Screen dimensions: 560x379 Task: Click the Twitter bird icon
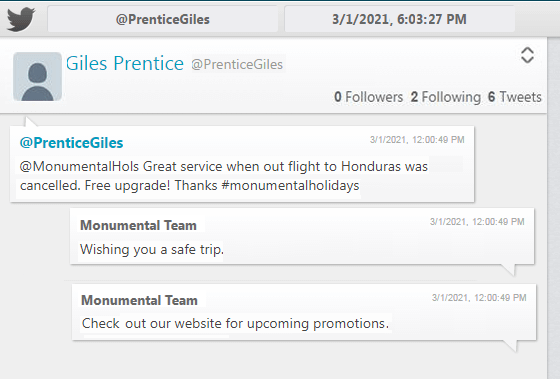tap(21, 19)
